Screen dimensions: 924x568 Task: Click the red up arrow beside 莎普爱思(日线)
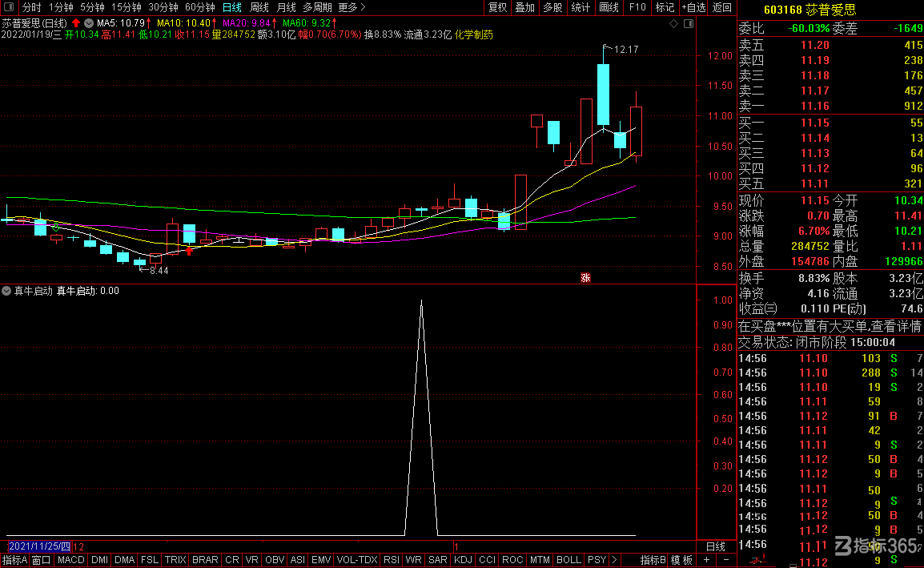coord(76,23)
